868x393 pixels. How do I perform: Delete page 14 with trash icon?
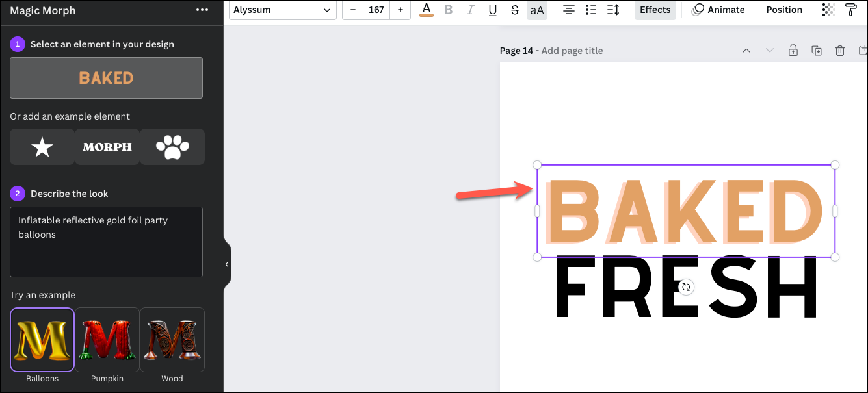tap(840, 51)
